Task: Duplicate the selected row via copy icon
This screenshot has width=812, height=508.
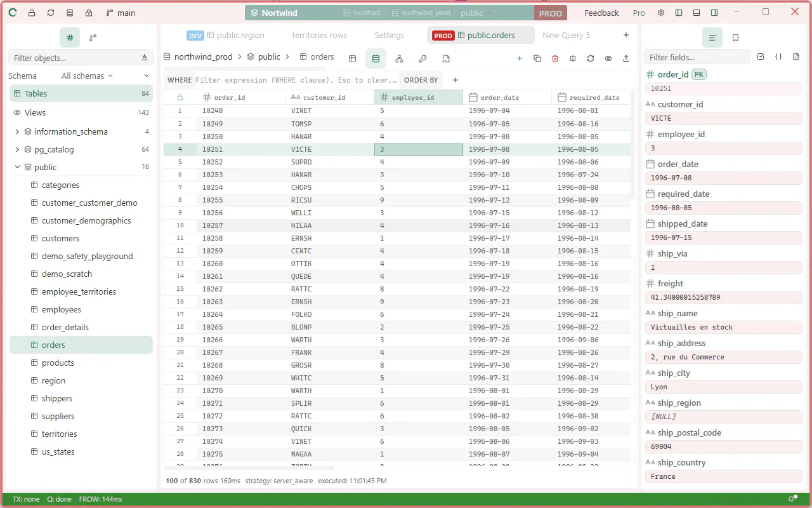Action: coord(537,58)
